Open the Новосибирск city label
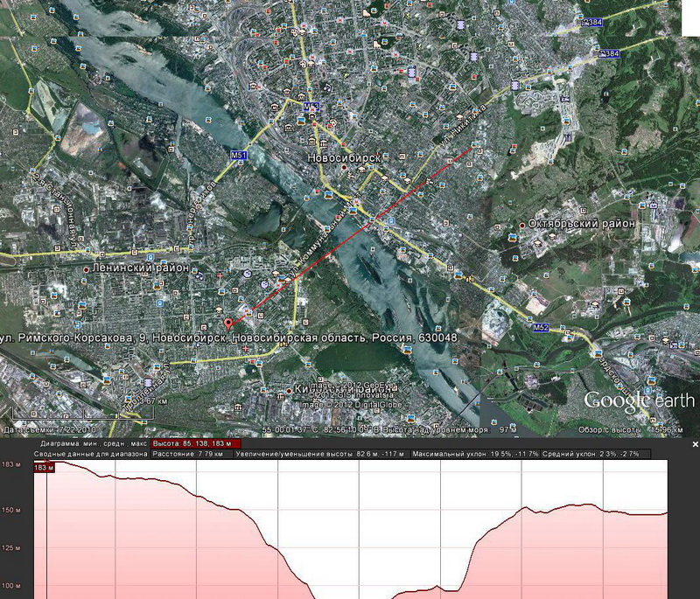Screen dimensions: 700x599 344,157
